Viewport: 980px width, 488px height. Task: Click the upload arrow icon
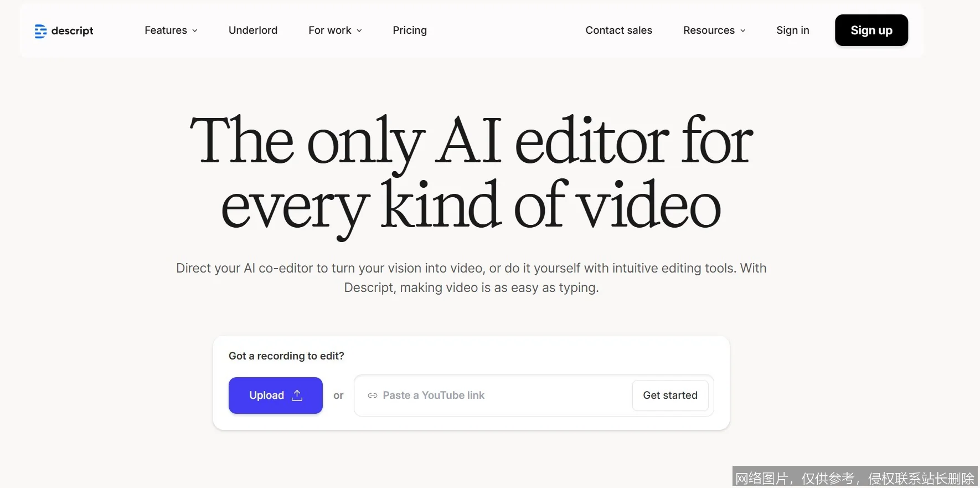coord(297,395)
